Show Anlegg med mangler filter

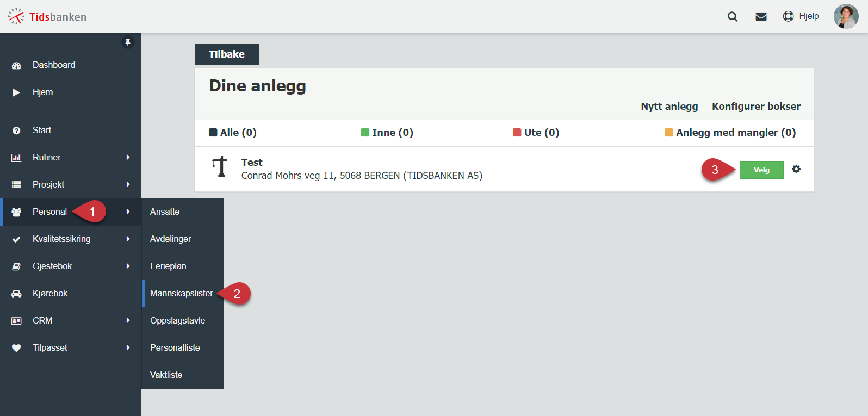(x=730, y=133)
